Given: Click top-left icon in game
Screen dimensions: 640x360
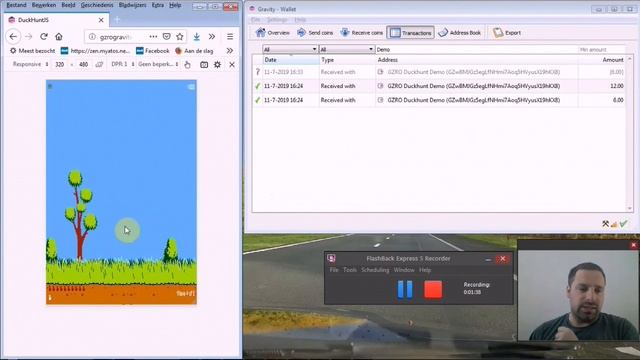Looking at the screenshot, I should pyautogui.click(x=50, y=86).
